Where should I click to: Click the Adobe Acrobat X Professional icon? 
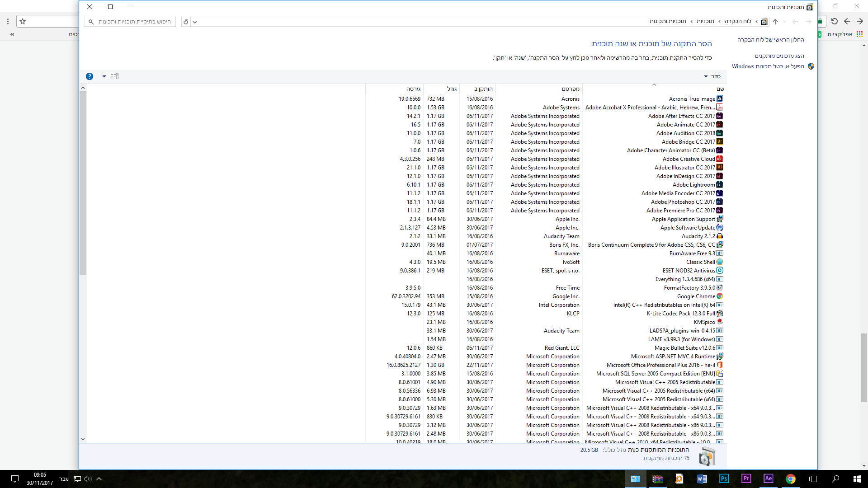(720, 108)
